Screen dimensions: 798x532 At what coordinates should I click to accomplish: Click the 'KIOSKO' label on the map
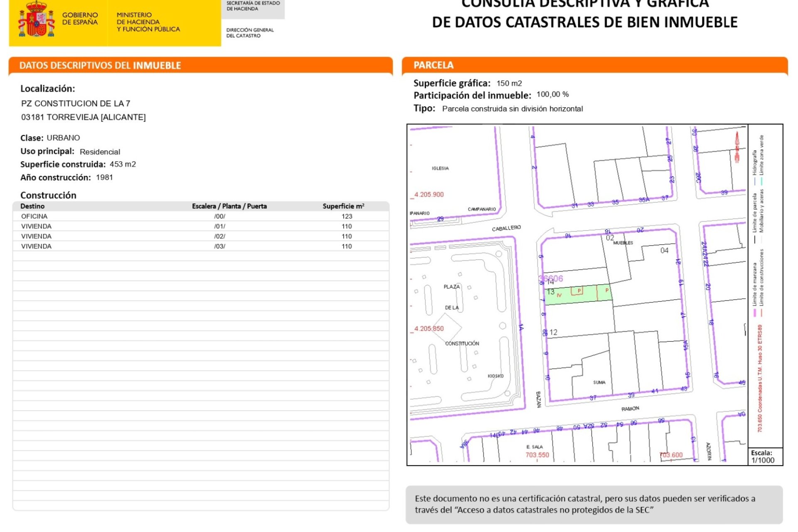495,376
